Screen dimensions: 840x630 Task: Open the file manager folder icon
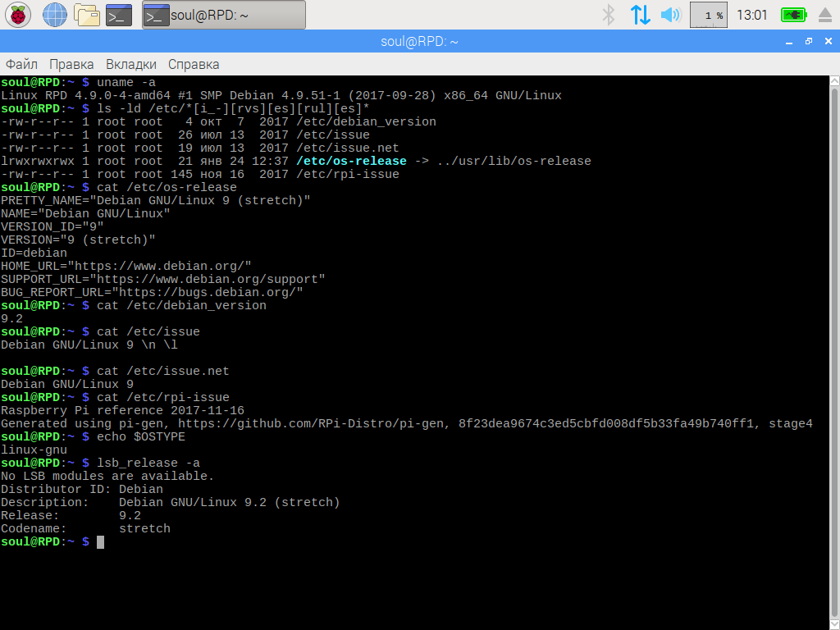pos(87,15)
